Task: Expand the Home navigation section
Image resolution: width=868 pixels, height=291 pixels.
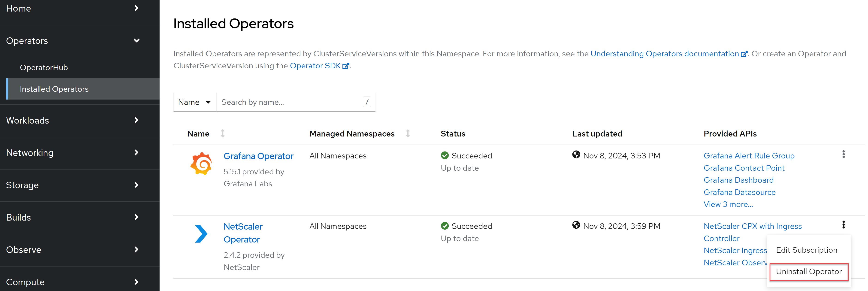Action: (x=79, y=9)
